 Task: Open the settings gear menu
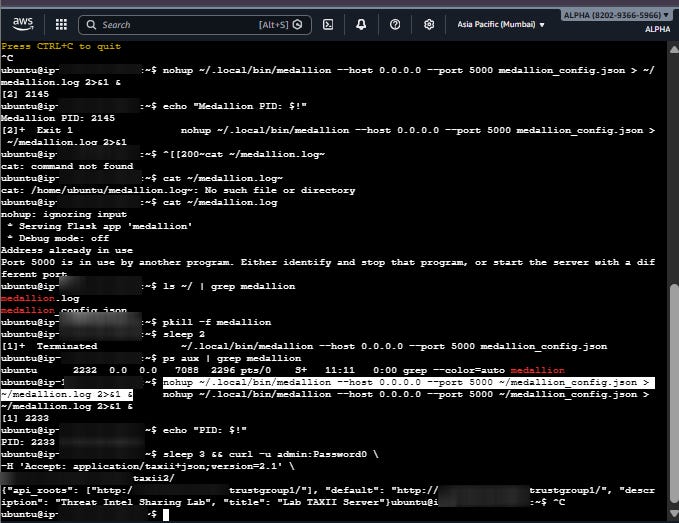pyautogui.click(x=429, y=25)
